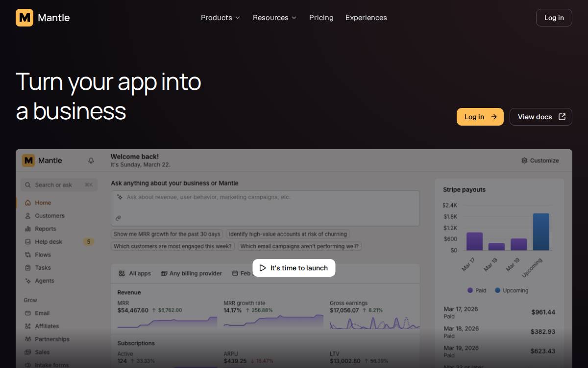Click the Gross earnings $17,056.07 value
588x368 pixels.
point(344,311)
